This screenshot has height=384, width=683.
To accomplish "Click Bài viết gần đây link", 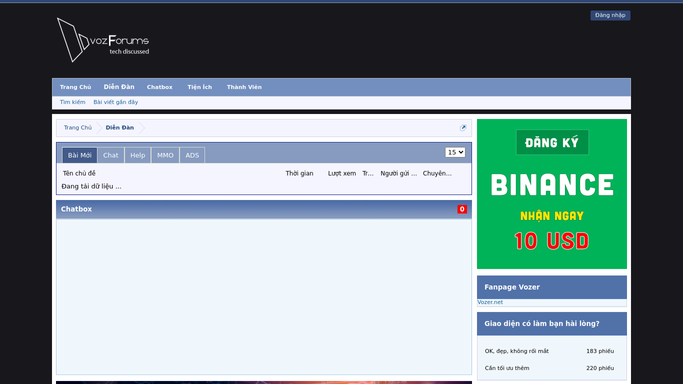I will 115,102.
